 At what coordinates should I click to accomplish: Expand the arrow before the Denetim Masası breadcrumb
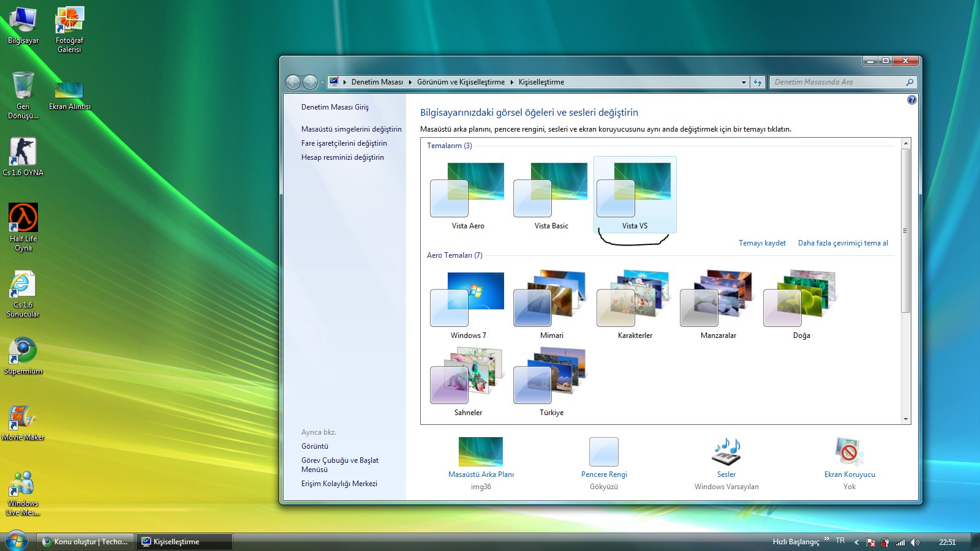click(x=345, y=82)
